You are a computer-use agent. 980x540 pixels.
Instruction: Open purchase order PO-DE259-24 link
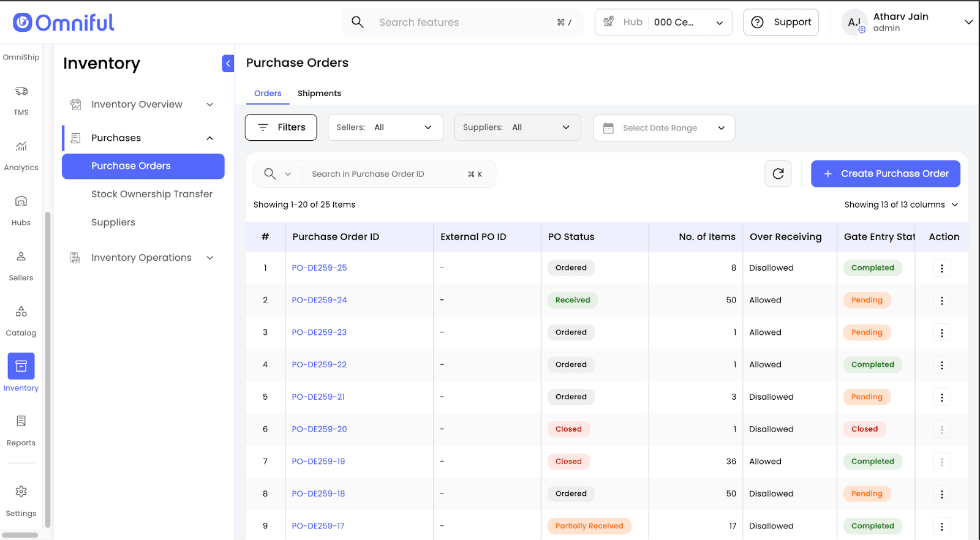[319, 300]
